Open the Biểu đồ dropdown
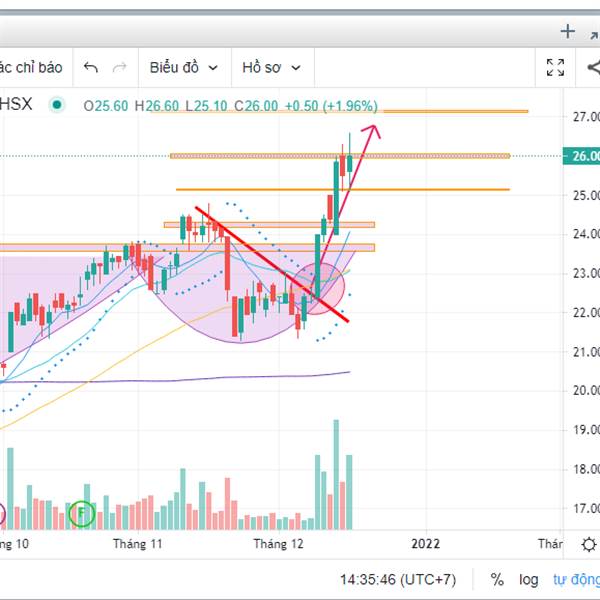This screenshot has width=600, height=600. [x=184, y=68]
